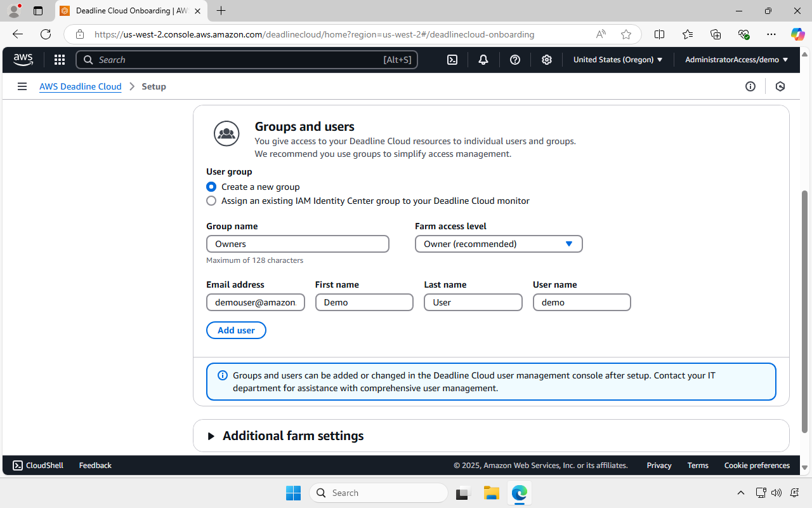Open AWS help via the question mark icon

coord(514,59)
